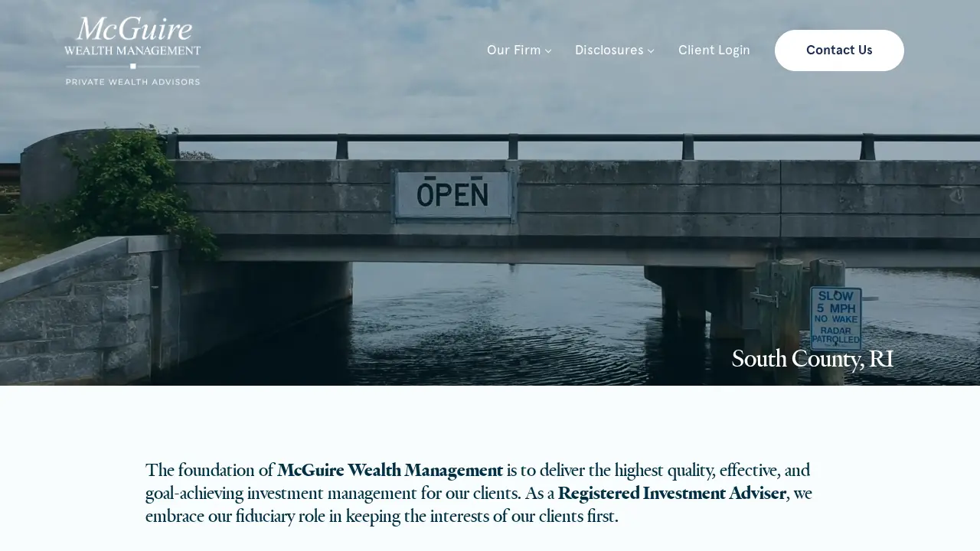
Task: Open the Our Firm menu
Action: [x=514, y=51]
